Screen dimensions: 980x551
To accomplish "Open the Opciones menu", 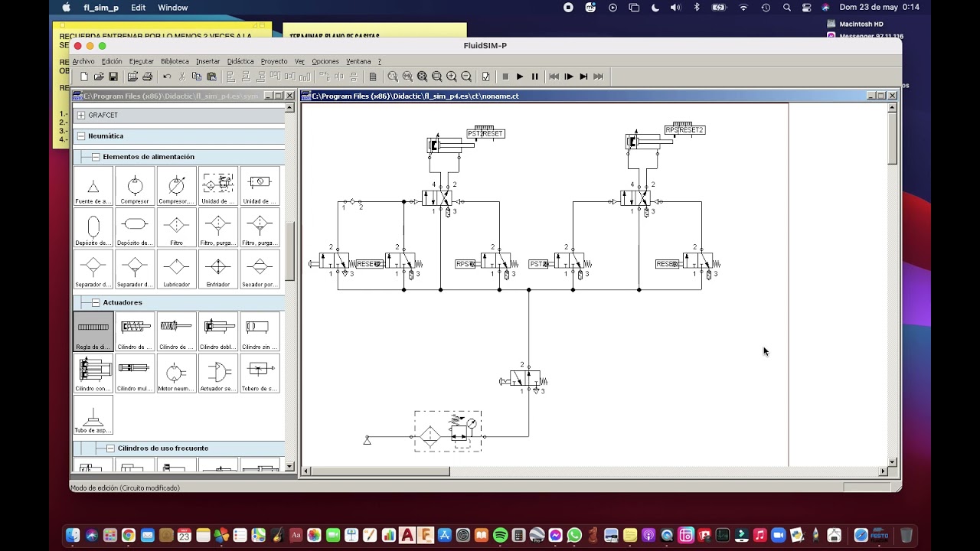I will (x=325, y=61).
